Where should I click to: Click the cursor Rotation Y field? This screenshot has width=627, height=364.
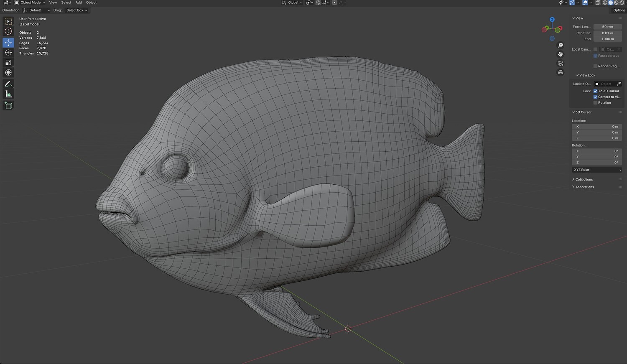(x=596, y=157)
